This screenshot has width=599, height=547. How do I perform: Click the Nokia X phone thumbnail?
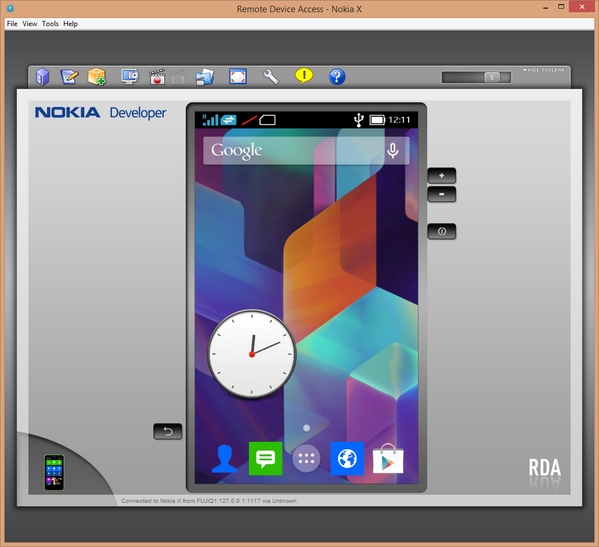pyautogui.click(x=54, y=473)
